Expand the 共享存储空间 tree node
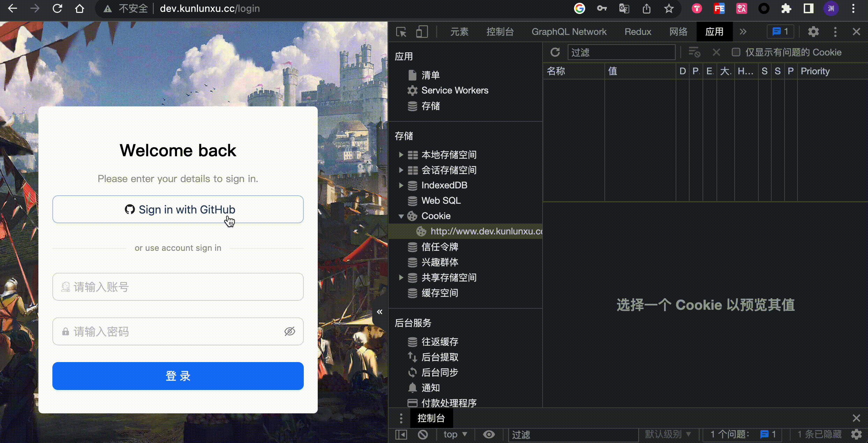Viewport: 868px width, 443px height. [x=401, y=278]
